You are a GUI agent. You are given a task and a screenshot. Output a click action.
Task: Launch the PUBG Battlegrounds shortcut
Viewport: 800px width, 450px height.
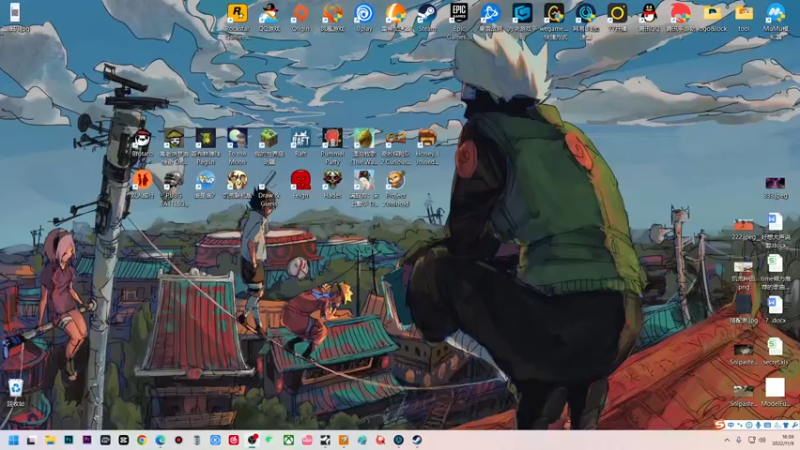tap(174, 181)
